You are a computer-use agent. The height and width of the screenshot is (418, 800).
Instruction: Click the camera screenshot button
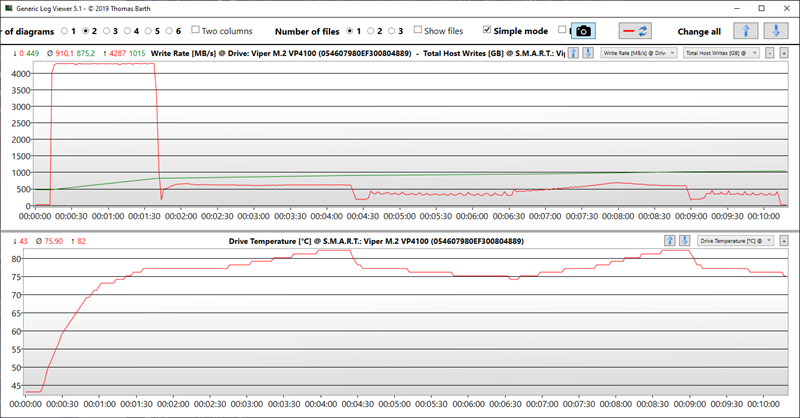pyautogui.click(x=583, y=31)
